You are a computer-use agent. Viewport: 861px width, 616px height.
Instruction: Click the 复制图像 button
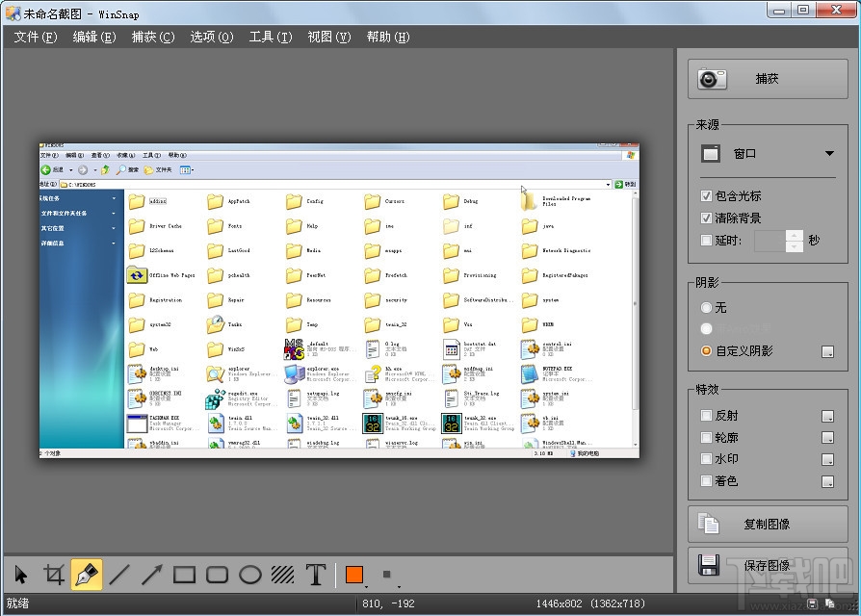coord(767,524)
